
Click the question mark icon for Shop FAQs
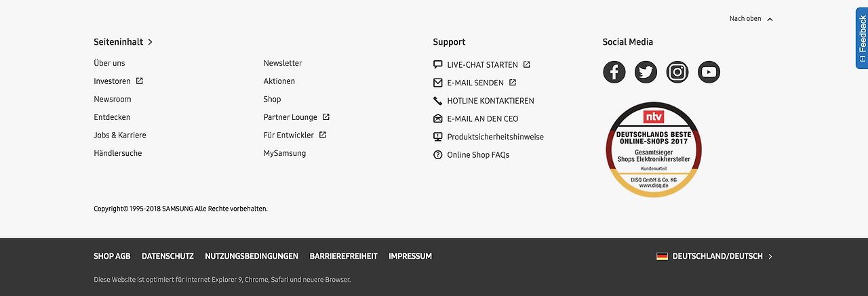(x=438, y=155)
